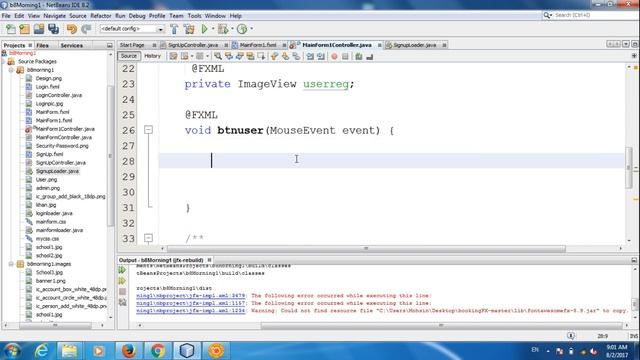Open Firefox from the taskbar

click(129, 351)
